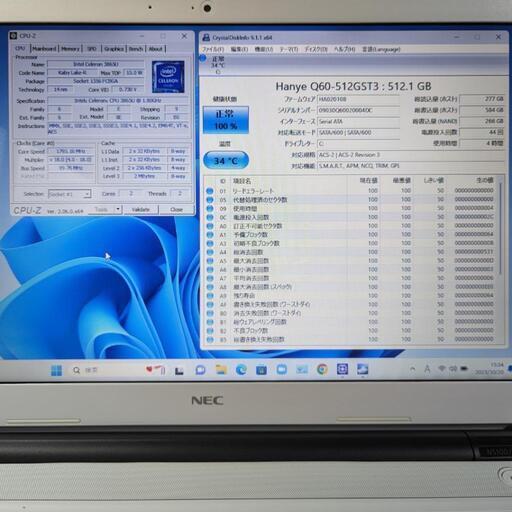This screenshot has height=512, width=512.
Task: Select the CPU-Z taskbar icon
Action: pyautogui.click(x=342, y=369)
